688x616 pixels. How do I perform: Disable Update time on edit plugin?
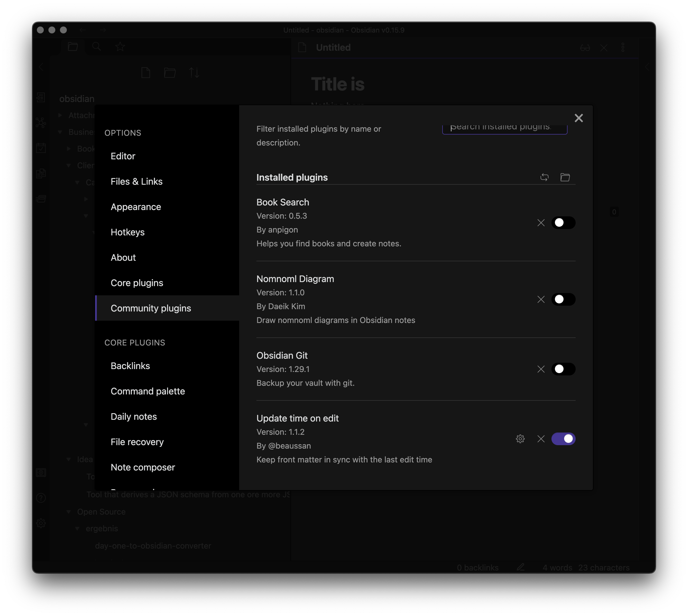click(563, 439)
